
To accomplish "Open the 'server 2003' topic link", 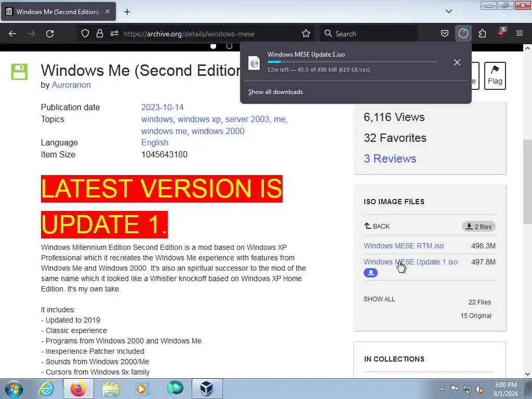I will tap(247, 119).
